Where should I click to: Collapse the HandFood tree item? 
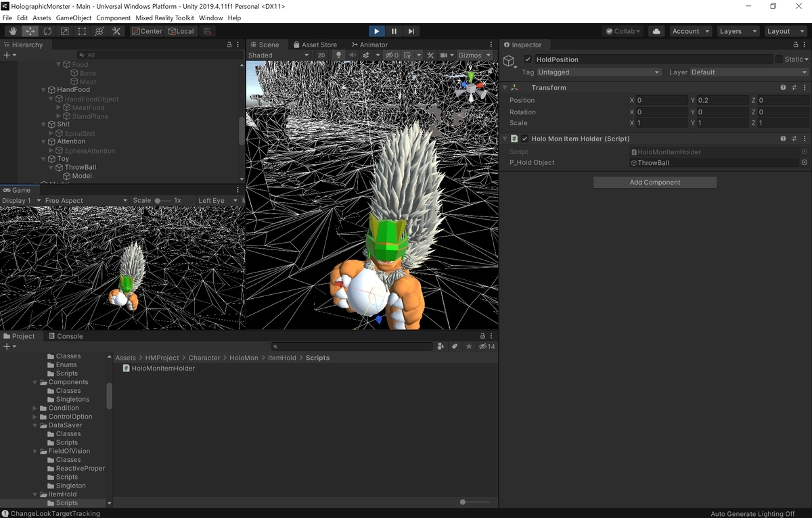44,90
